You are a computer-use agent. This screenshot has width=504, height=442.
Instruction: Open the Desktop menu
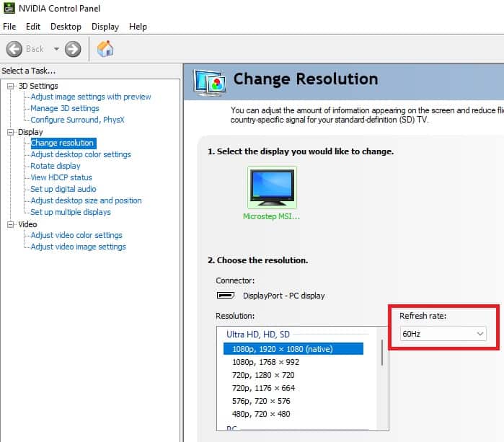point(66,27)
